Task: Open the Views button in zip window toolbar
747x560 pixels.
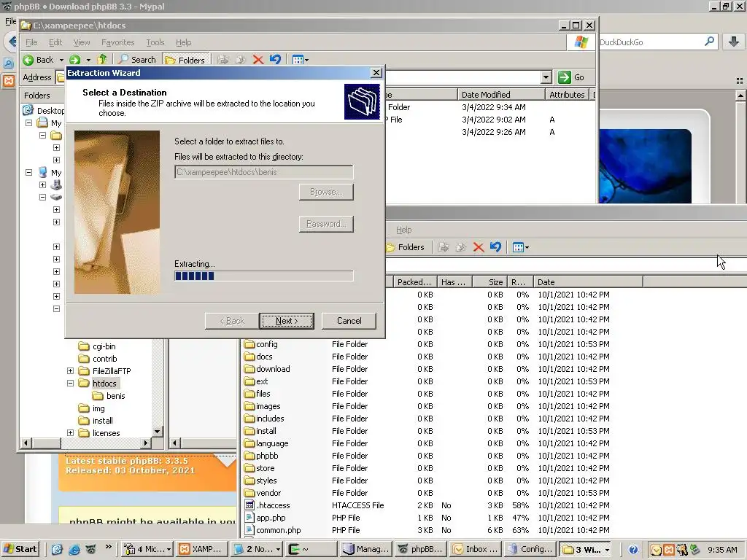Action: (x=519, y=247)
